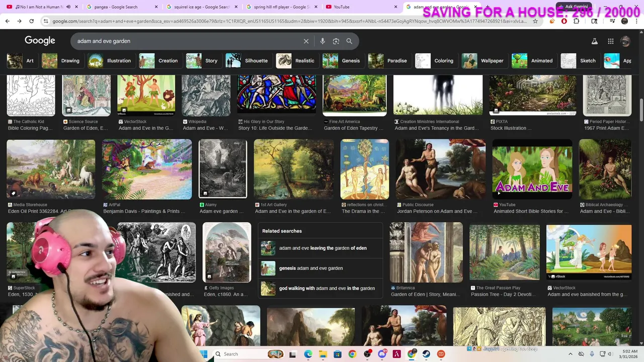Open Microsoft Edge from the taskbar
Viewport: 644px width, 362px height.
tap(308, 354)
